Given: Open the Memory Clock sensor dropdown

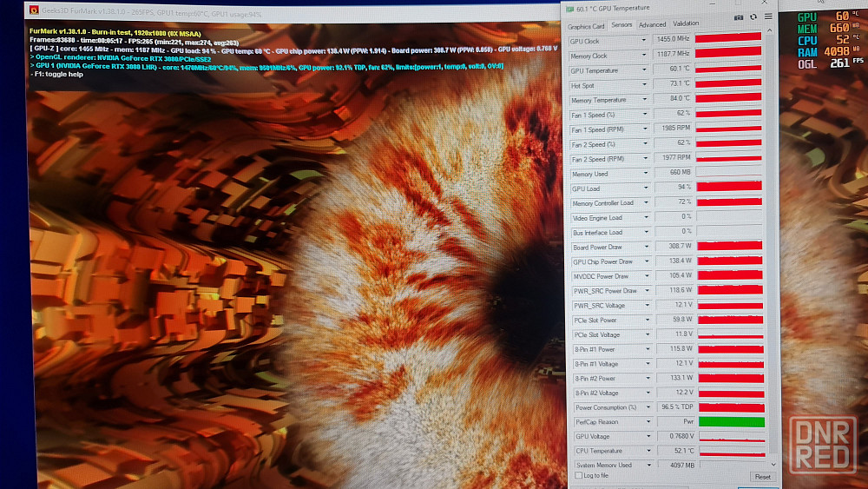Looking at the screenshot, I should [x=644, y=55].
